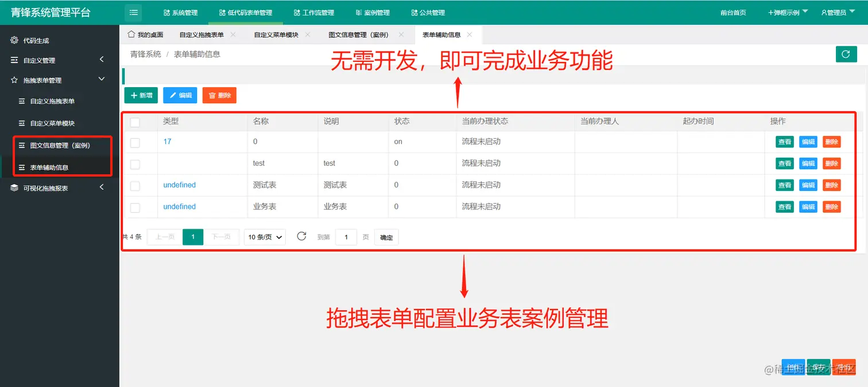The image size is (868, 387).
Task: Click the orange 删除 toolbar button
Action: click(219, 95)
